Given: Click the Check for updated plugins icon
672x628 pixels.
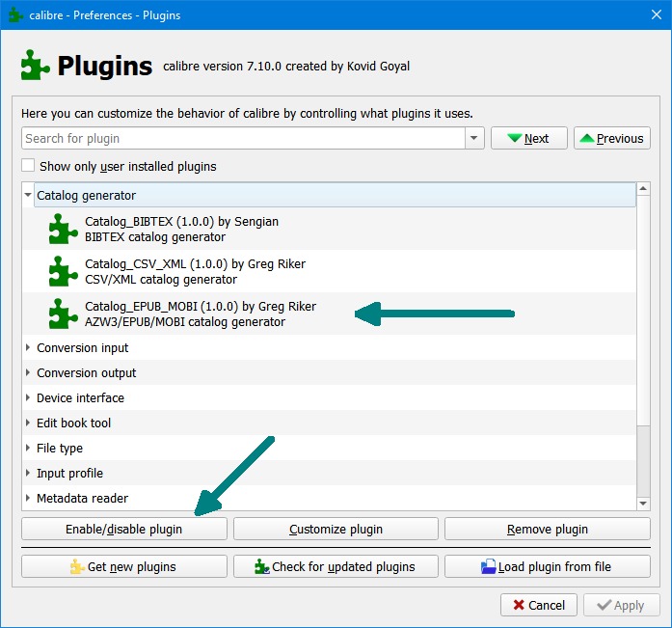Looking at the screenshot, I should 261,566.
